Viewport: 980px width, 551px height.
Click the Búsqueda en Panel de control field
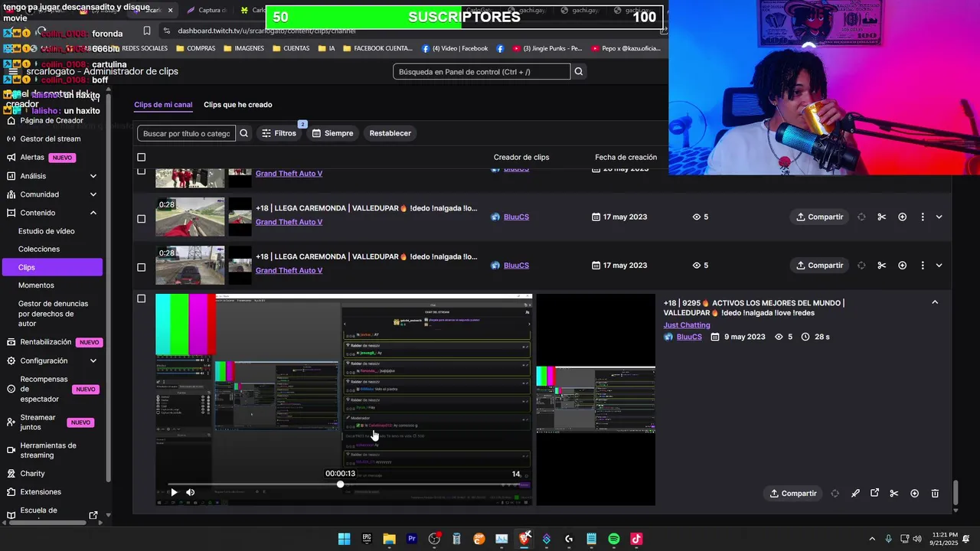(482, 71)
